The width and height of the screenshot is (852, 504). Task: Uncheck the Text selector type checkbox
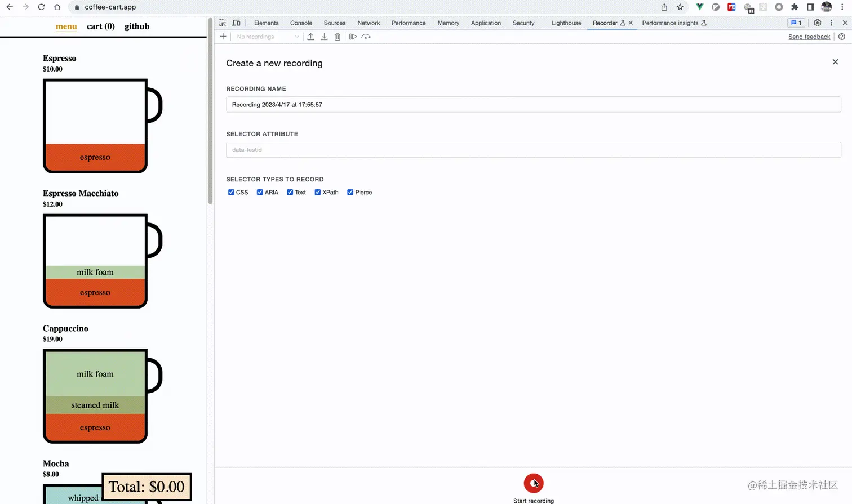[x=290, y=193]
